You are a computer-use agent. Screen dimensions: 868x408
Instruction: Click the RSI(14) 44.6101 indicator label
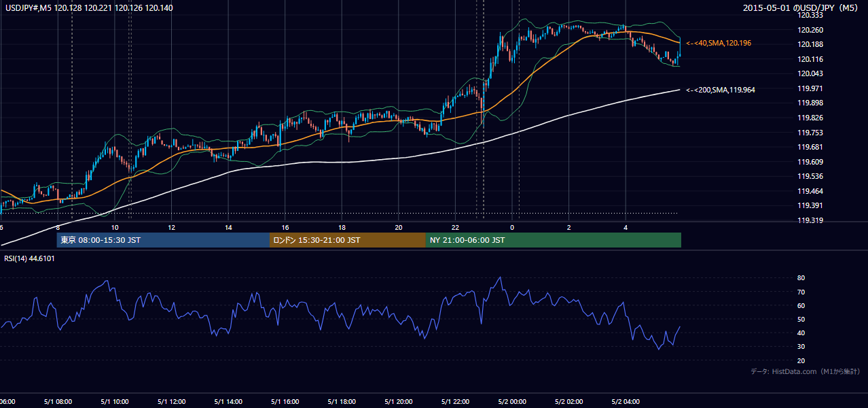(29, 258)
